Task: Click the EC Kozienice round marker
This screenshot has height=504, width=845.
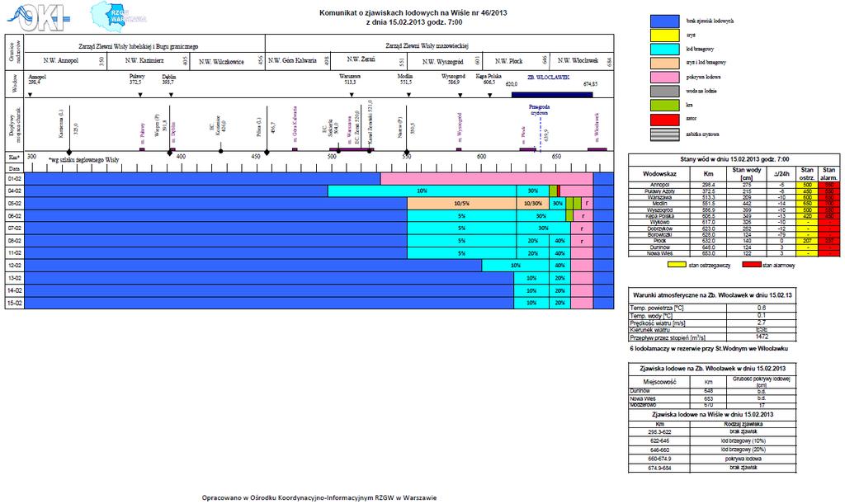Action: click(220, 151)
